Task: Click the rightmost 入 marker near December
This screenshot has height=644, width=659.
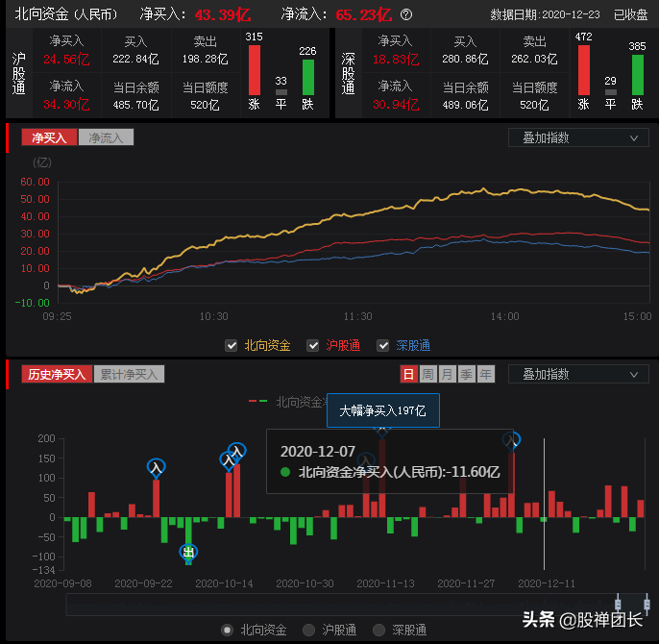Action: pyautogui.click(x=512, y=440)
